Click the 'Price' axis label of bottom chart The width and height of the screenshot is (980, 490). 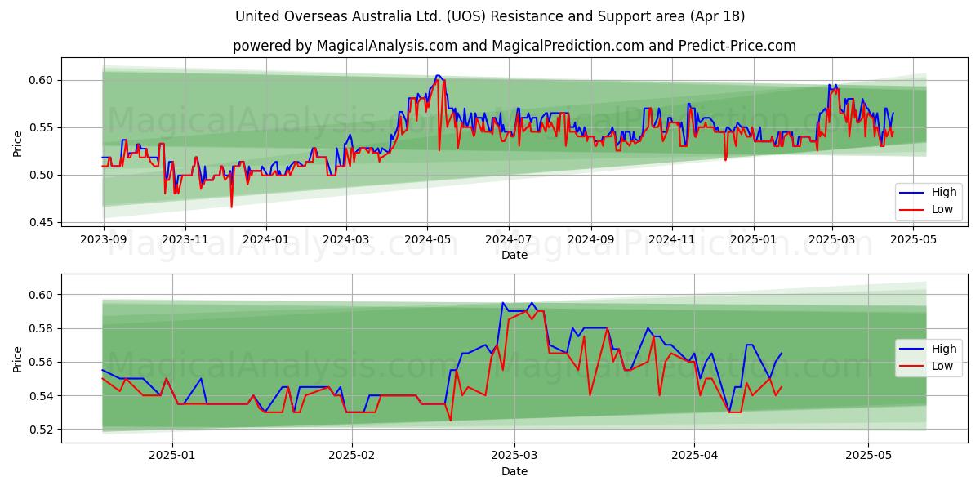(x=17, y=358)
